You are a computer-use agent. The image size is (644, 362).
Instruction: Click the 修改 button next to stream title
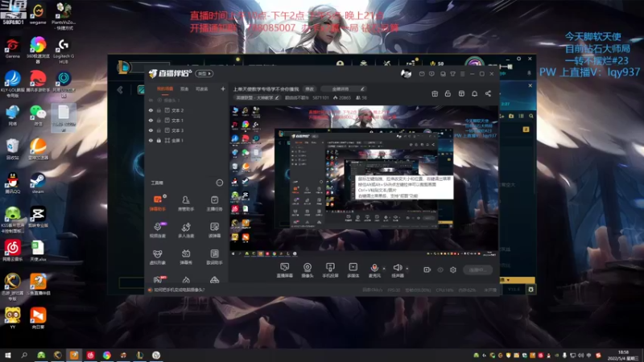310,88
